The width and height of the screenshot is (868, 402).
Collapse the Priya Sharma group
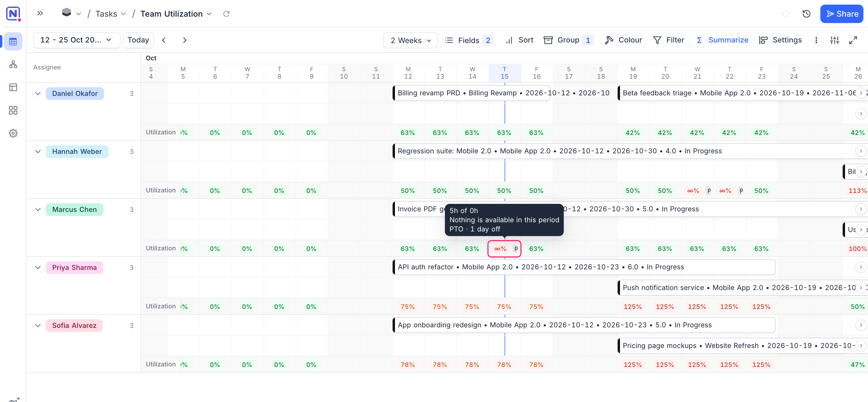click(38, 267)
